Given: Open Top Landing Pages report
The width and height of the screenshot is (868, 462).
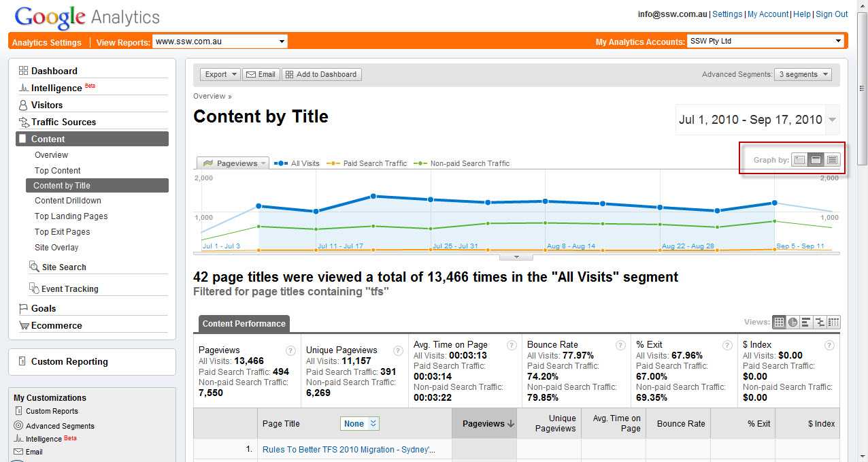Looking at the screenshot, I should point(71,216).
